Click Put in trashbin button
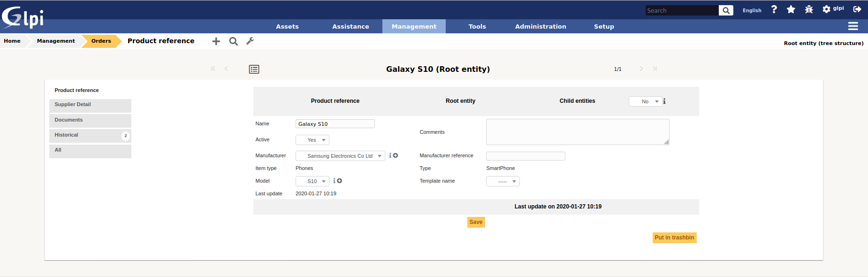The height and width of the screenshot is (277, 868). point(674,238)
